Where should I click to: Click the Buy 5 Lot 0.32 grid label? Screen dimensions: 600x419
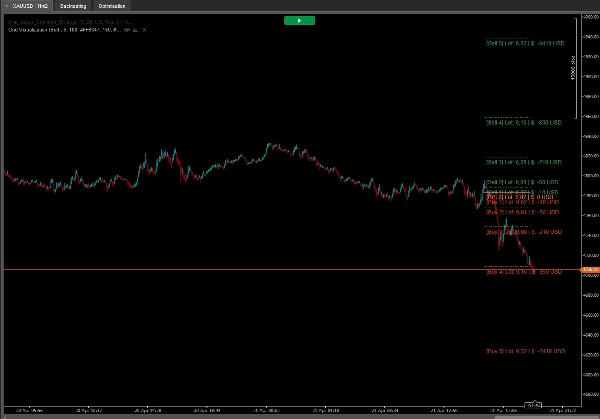pyautogui.click(x=525, y=351)
